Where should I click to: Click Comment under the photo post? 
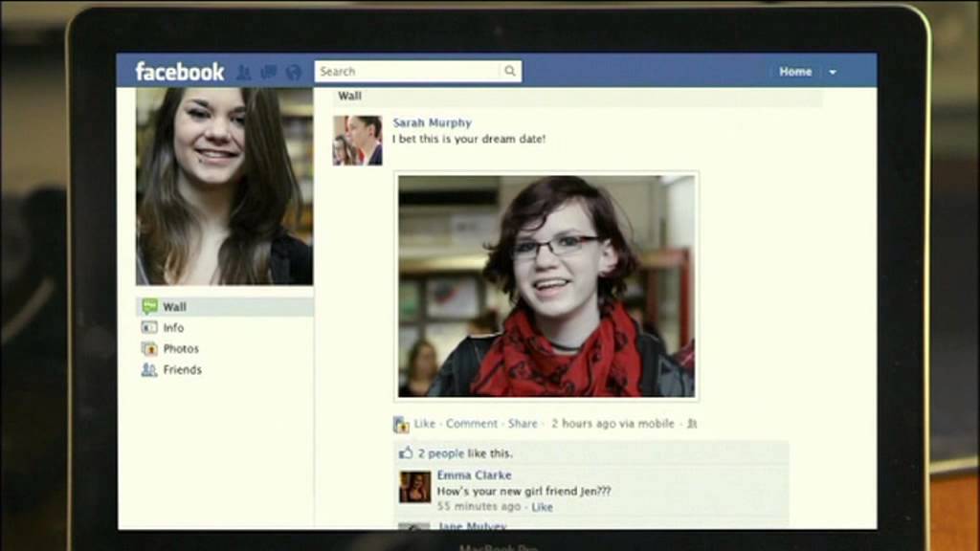471,424
